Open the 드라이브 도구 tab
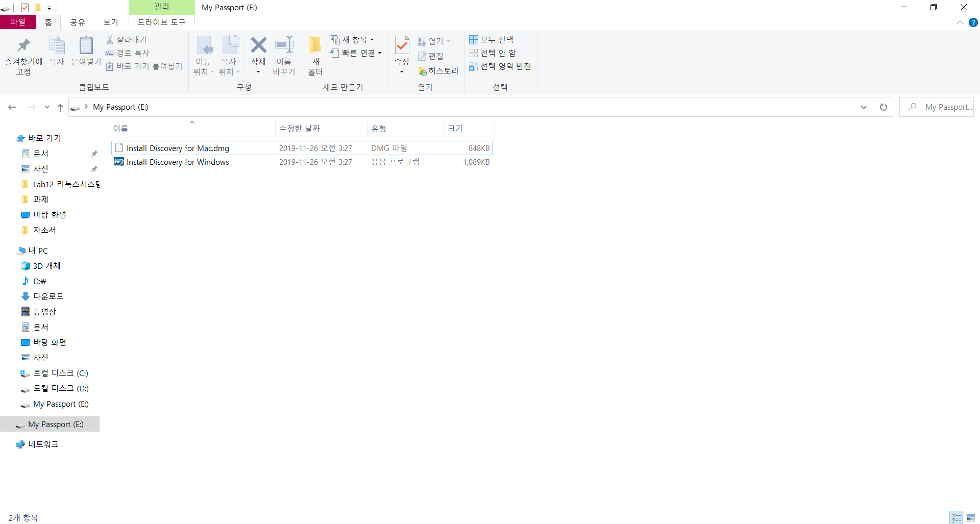980x524 pixels. 161,22
